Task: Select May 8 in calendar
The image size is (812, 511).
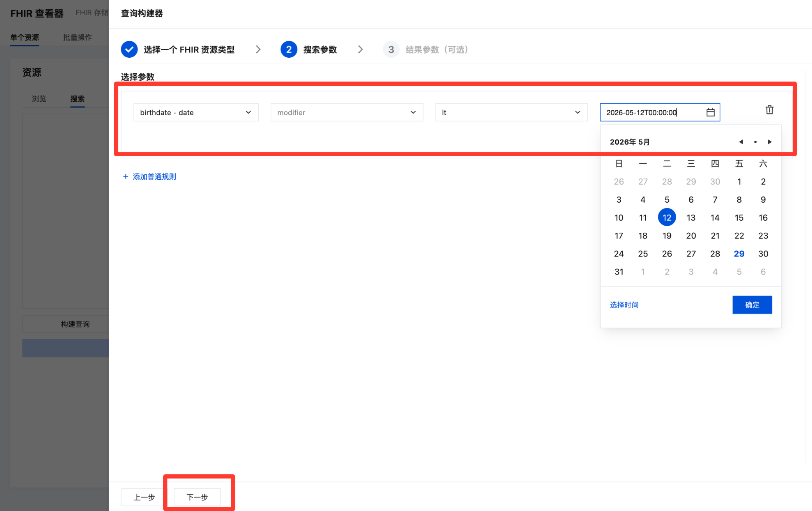Action: 739,200
